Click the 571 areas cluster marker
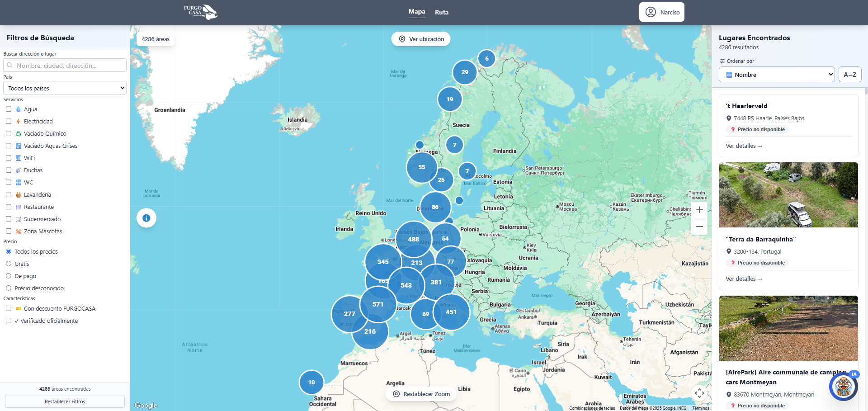868x411 pixels. [378, 304]
